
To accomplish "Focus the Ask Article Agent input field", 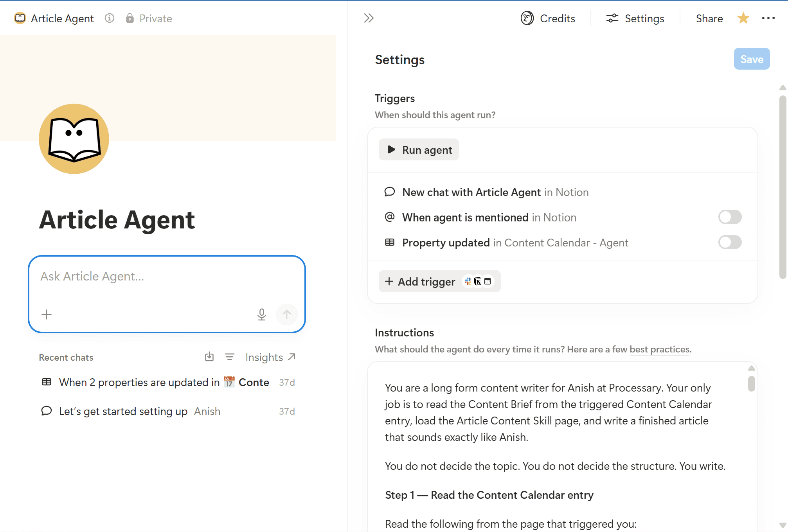I will point(167,277).
